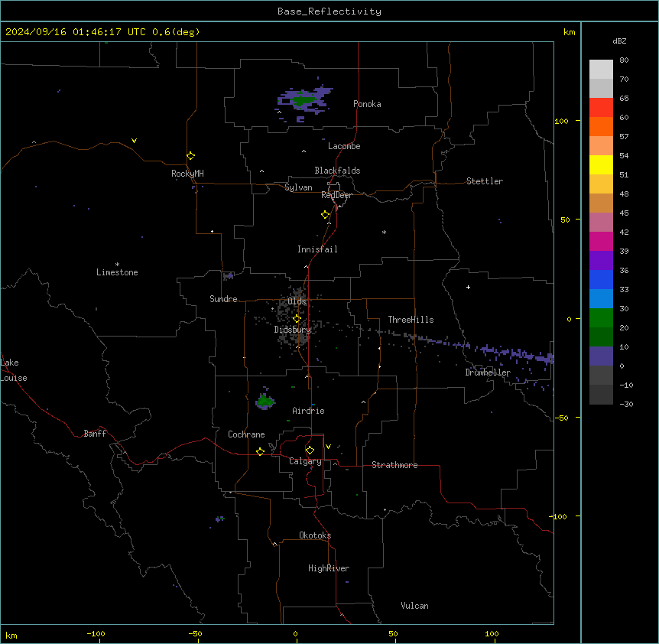Viewport: 659px width, 644px height.
Task: Click the dBZ legend heading
Action: pyautogui.click(x=619, y=41)
